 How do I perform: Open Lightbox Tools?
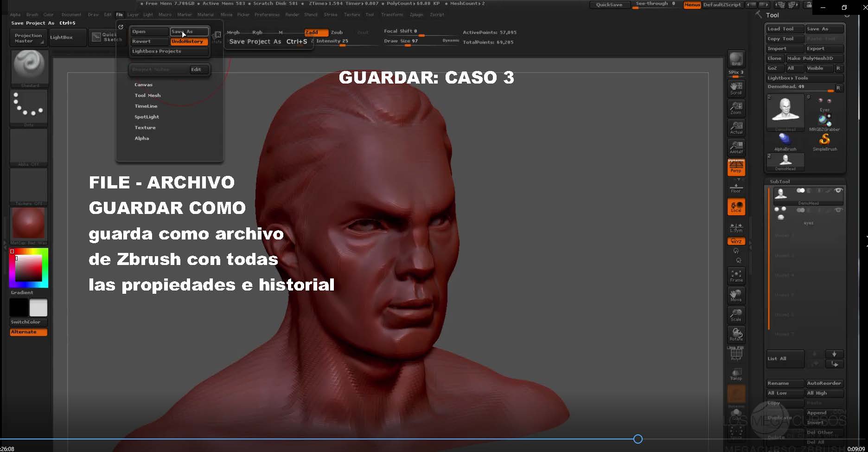pos(804,78)
